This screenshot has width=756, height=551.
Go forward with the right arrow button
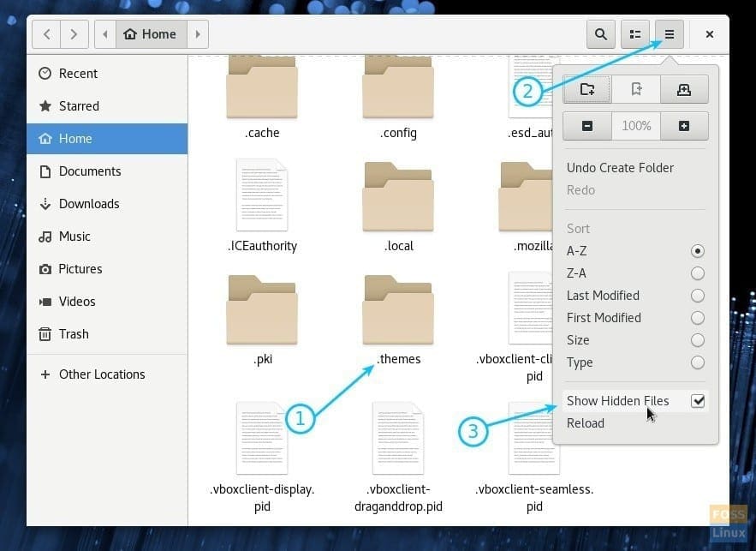[x=74, y=34]
